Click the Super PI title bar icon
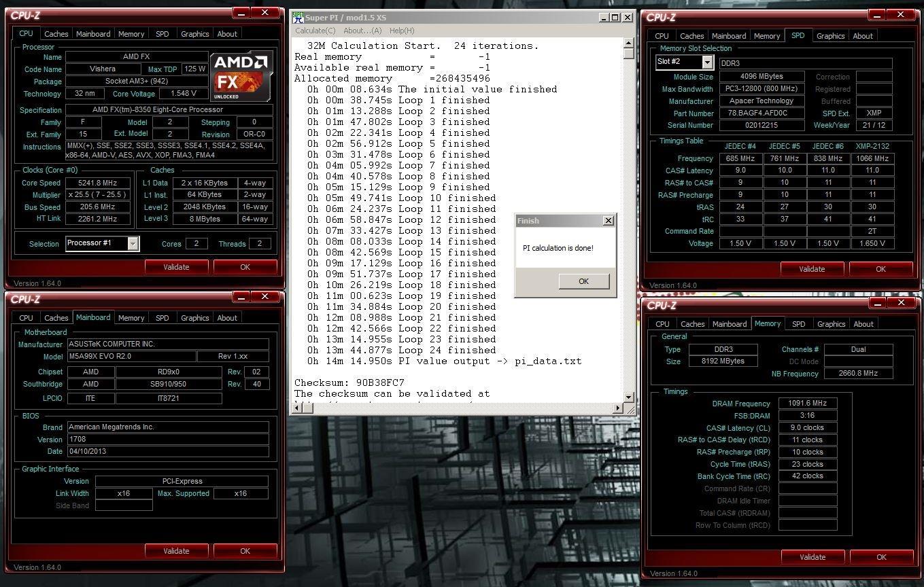 click(x=297, y=17)
